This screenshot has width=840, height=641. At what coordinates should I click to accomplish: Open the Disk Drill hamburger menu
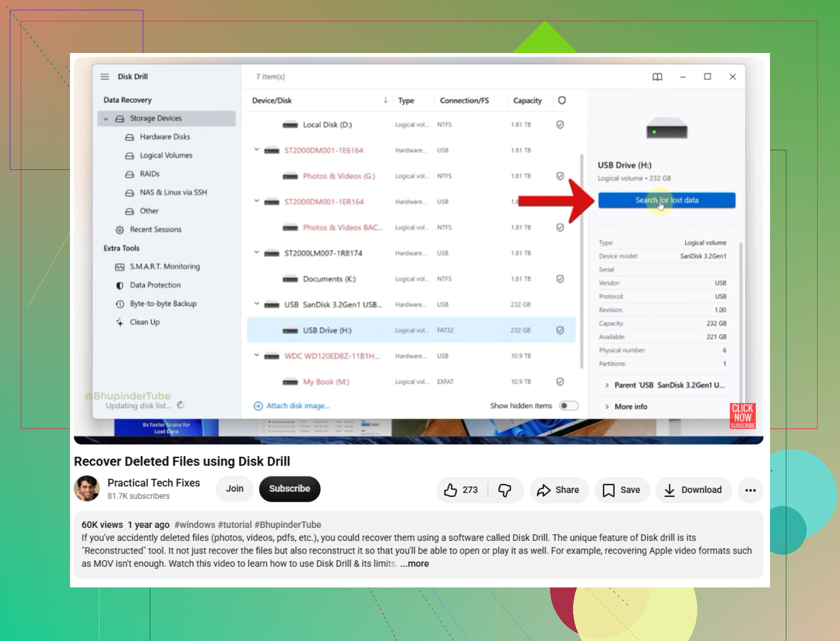[x=105, y=77]
